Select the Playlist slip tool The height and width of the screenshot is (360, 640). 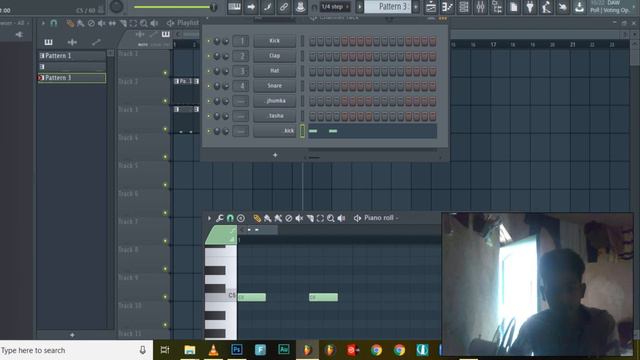[x=112, y=24]
